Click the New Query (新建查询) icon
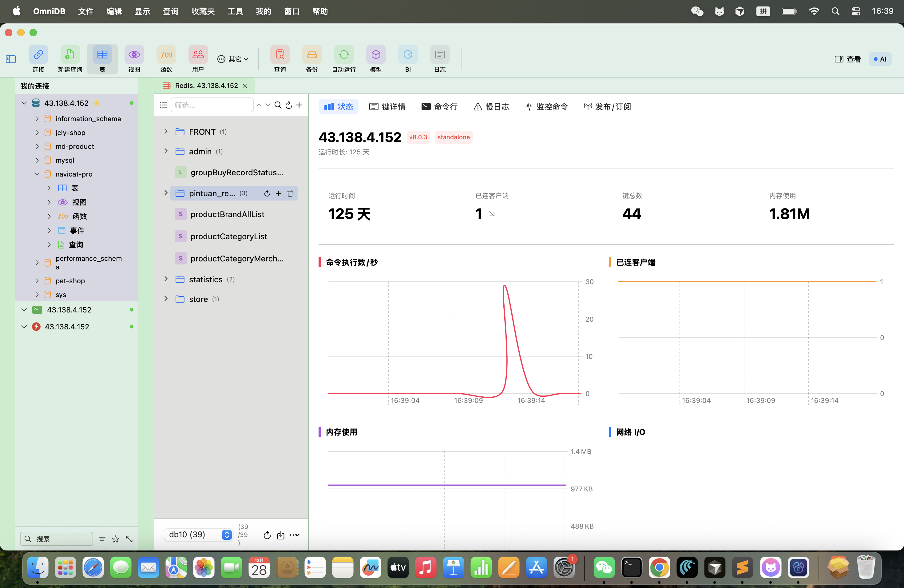The image size is (904, 588). tap(70, 55)
